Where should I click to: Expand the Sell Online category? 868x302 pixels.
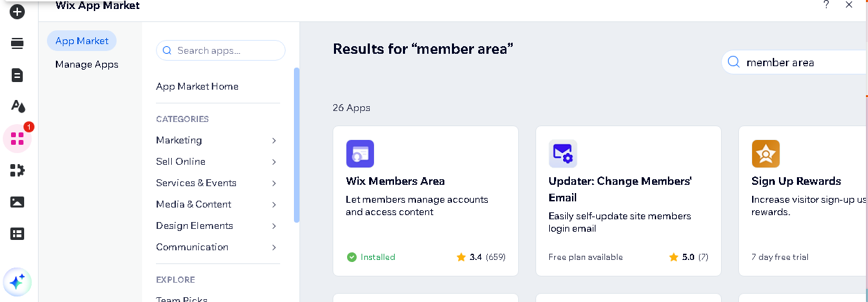tap(274, 162)
